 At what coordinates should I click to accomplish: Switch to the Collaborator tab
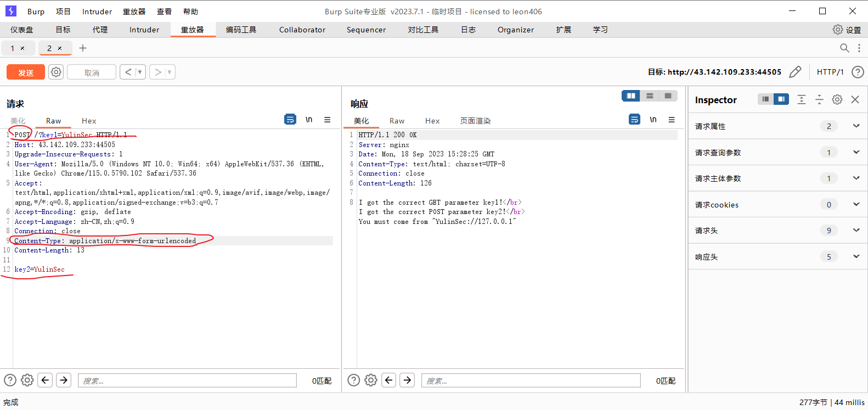click(x=302, y=30)
